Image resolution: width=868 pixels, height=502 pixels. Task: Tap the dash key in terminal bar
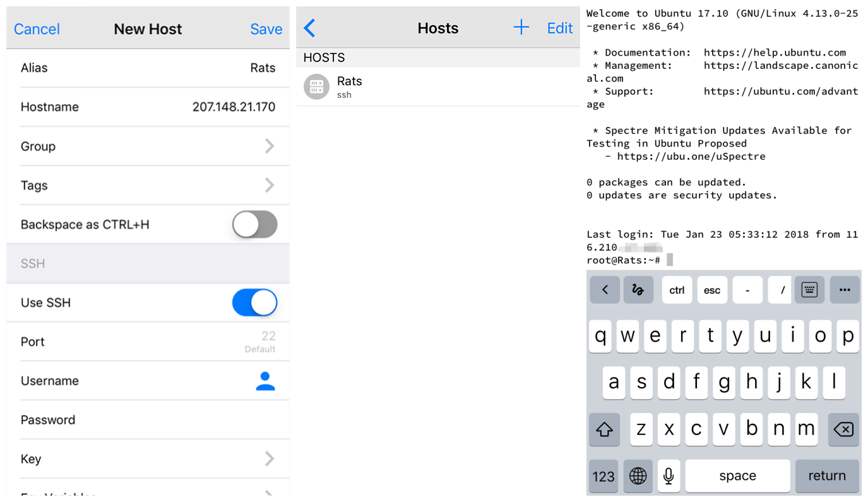(747, 290)
